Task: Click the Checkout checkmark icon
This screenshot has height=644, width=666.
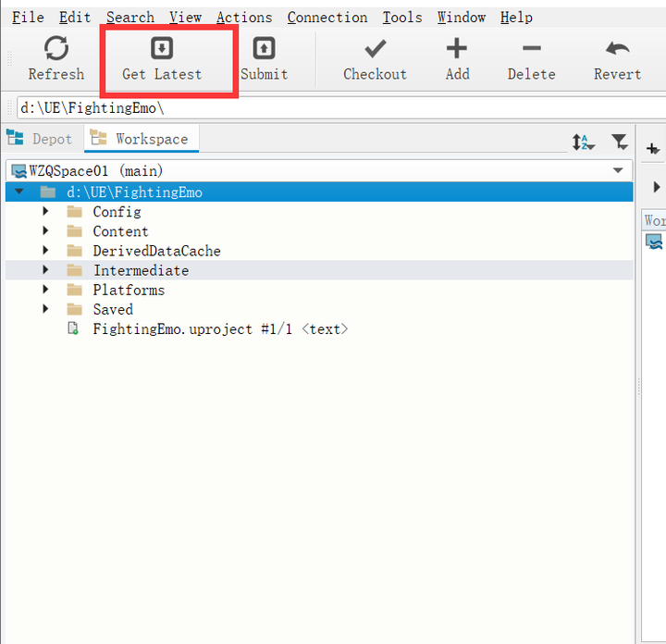Action: pos(376,48)
